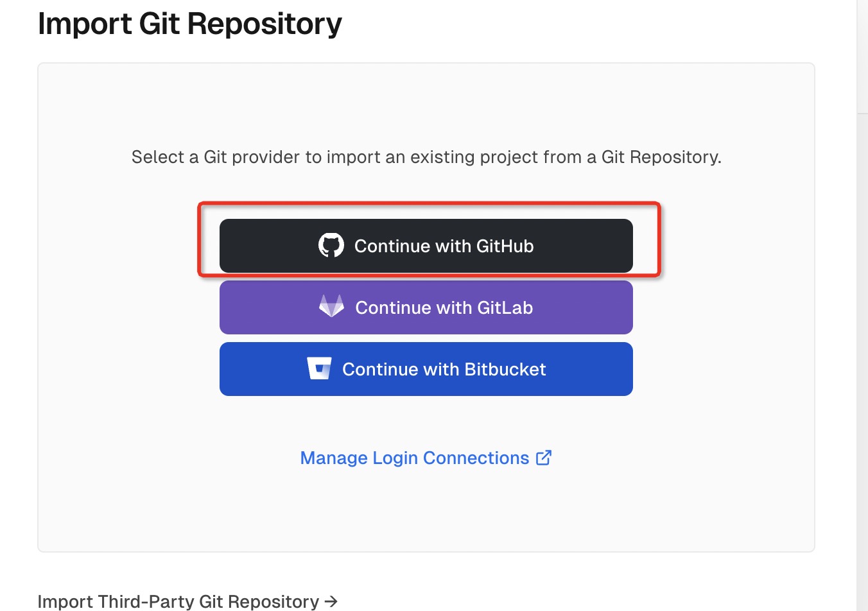
Task: Click inside the import provider card area
Action: click(x=426, y=513)
